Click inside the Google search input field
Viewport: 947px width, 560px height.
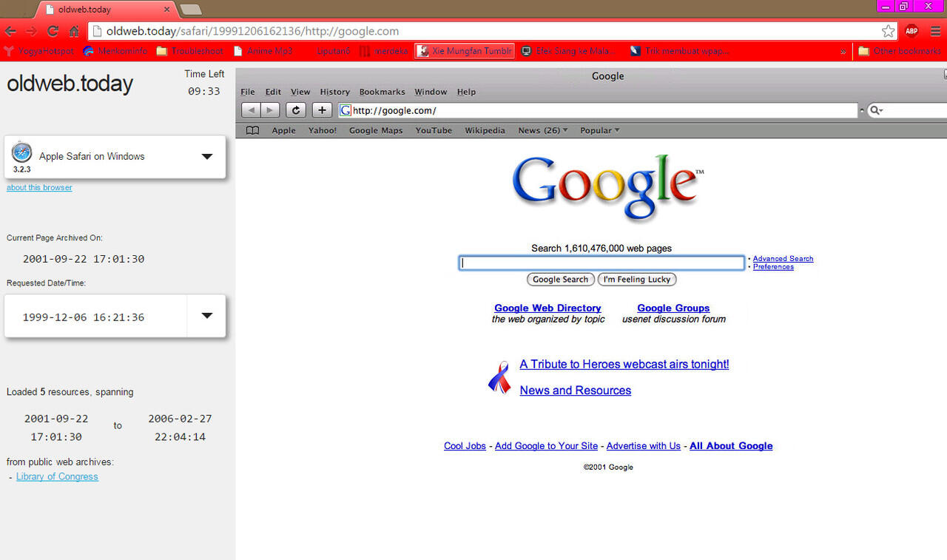tap(601, 263)
